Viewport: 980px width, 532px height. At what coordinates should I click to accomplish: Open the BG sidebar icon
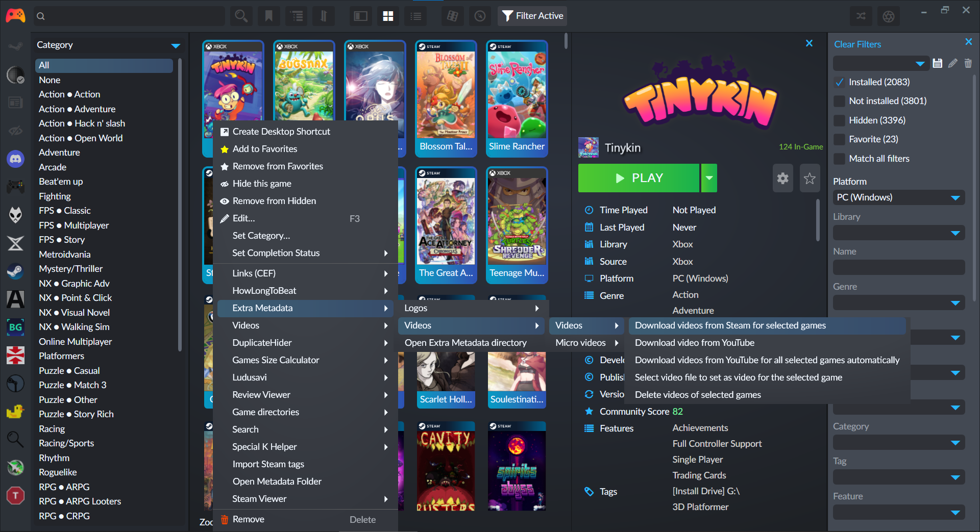pos(15,327)
